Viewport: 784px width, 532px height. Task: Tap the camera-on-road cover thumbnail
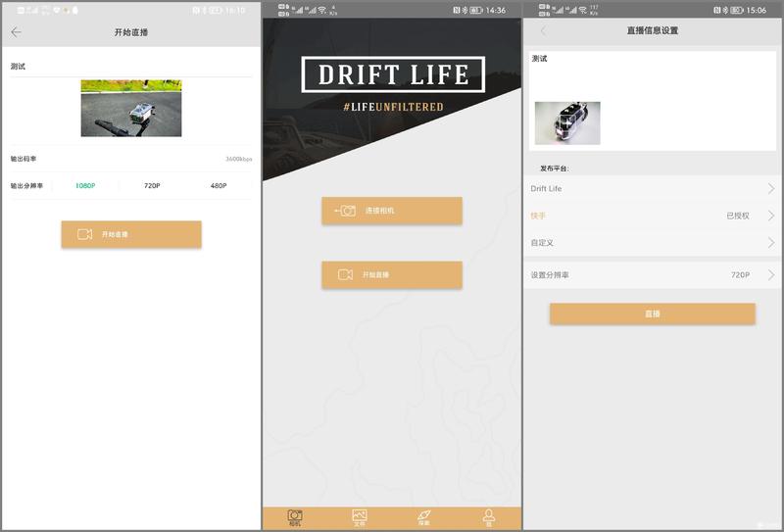(x=131, y=108)
